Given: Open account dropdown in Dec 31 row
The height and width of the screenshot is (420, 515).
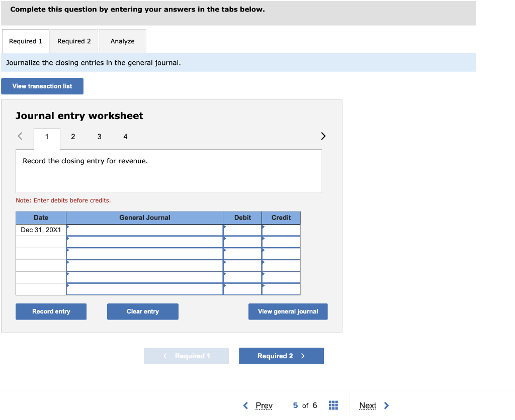Looking at the screenshot, I should click(144, 230).
